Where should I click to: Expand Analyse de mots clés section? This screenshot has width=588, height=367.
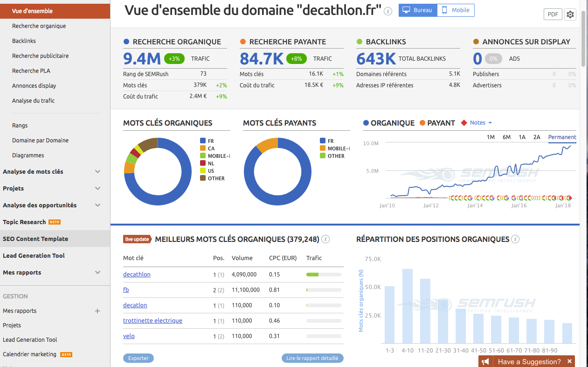(97, 172)
